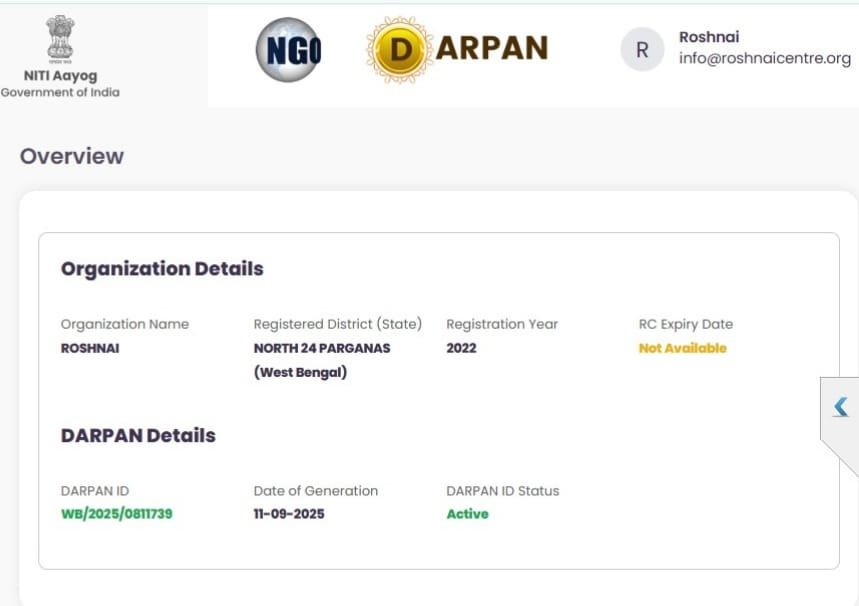
Task: Click the generation date 11-09-2025
Action: pos(289,514)
